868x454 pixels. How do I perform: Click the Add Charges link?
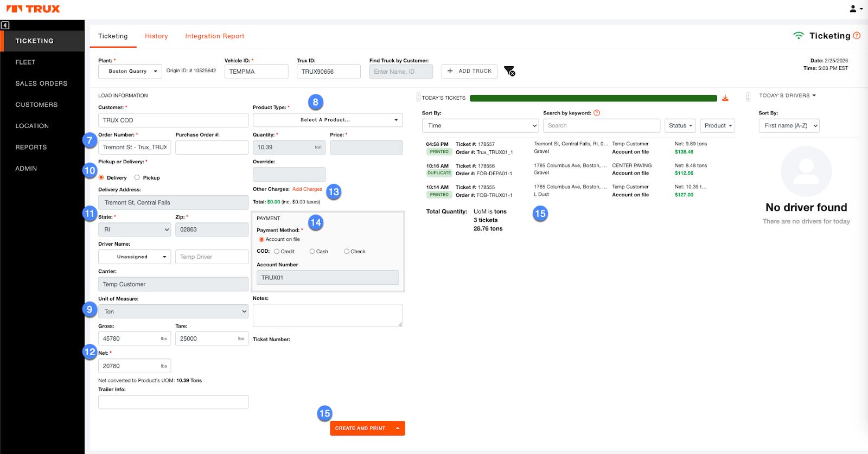[x=307, y=189]
